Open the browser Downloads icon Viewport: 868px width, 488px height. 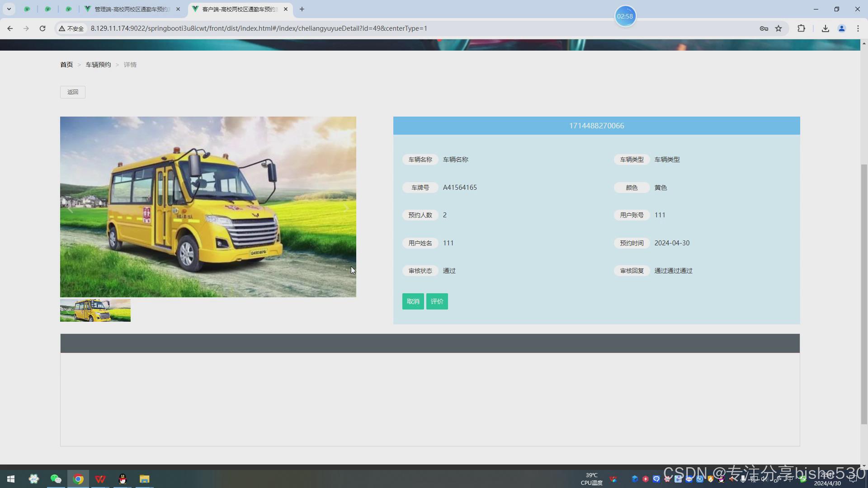(825, 28)
